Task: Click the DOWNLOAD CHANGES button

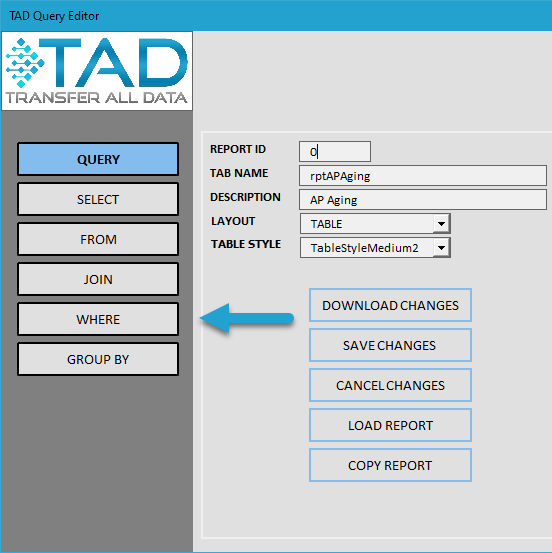Action: pos(390,305)
